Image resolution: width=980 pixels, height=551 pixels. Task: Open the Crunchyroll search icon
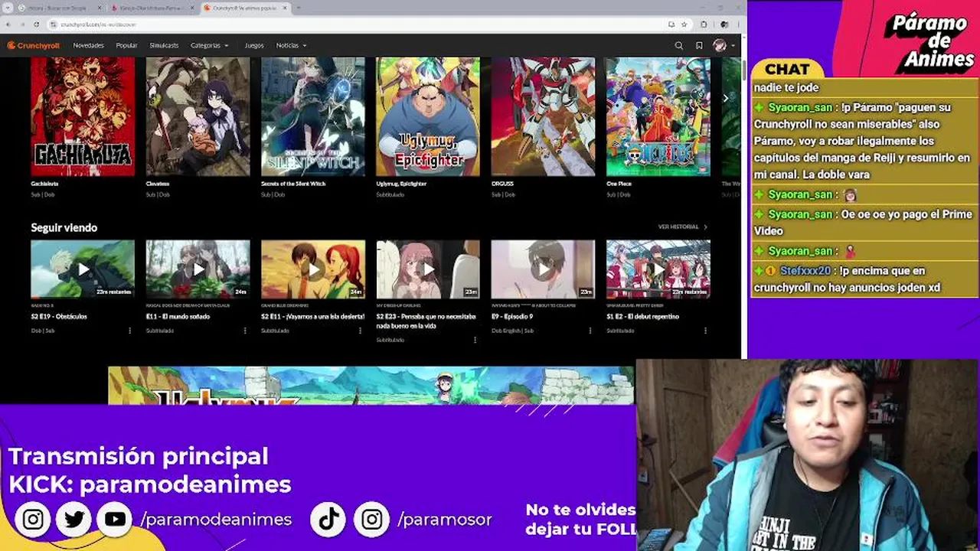point(678,46)
